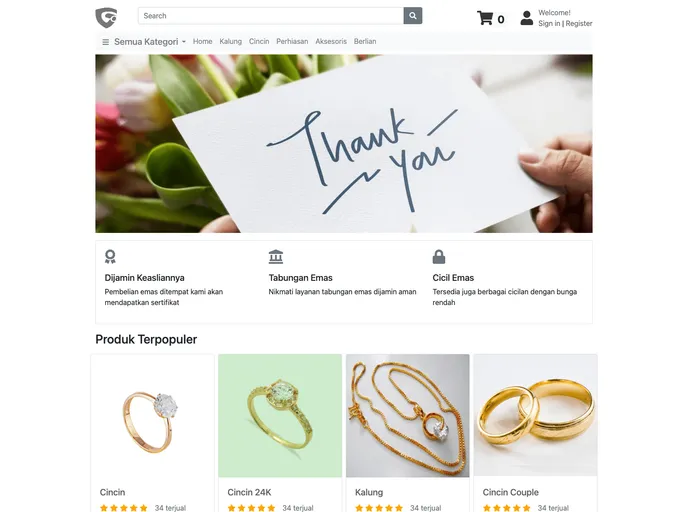Click the Thank You banner image

[344, 143]
